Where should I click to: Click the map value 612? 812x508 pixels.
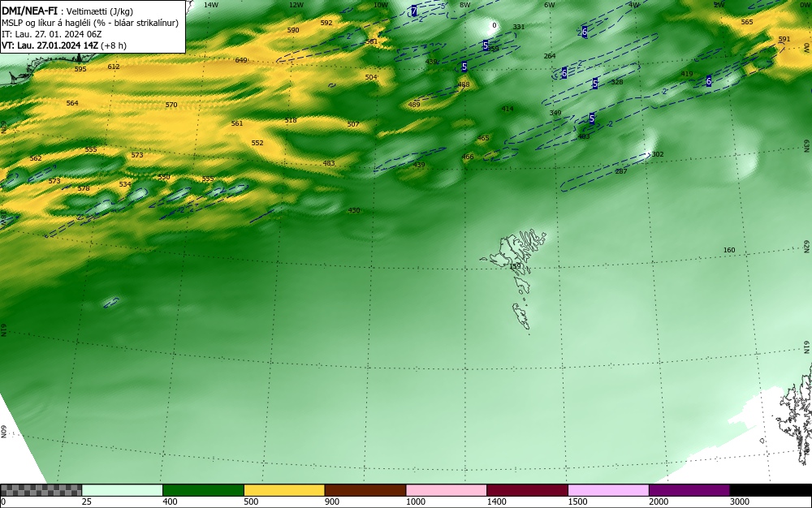[x=114, y=67]
